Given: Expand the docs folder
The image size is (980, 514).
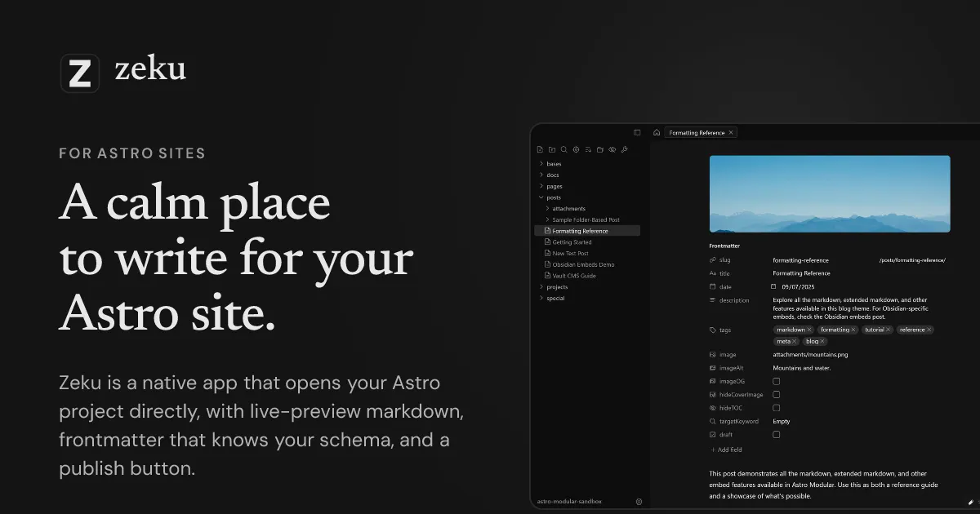Looking at the screenshot, I should [x=541, y=175].
